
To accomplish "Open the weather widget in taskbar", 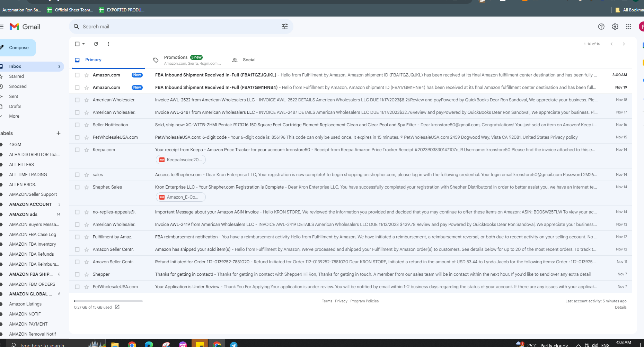I will coord(542,345).
